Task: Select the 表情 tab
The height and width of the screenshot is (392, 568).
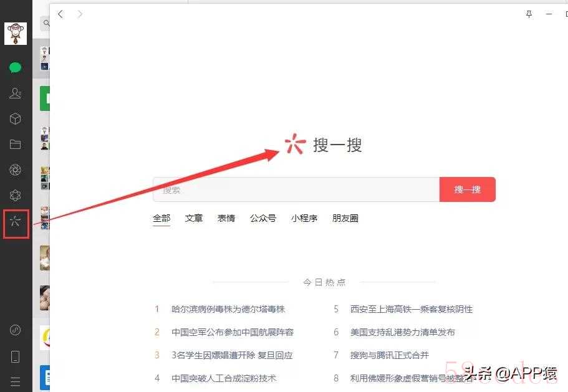Action: [226, 218]
